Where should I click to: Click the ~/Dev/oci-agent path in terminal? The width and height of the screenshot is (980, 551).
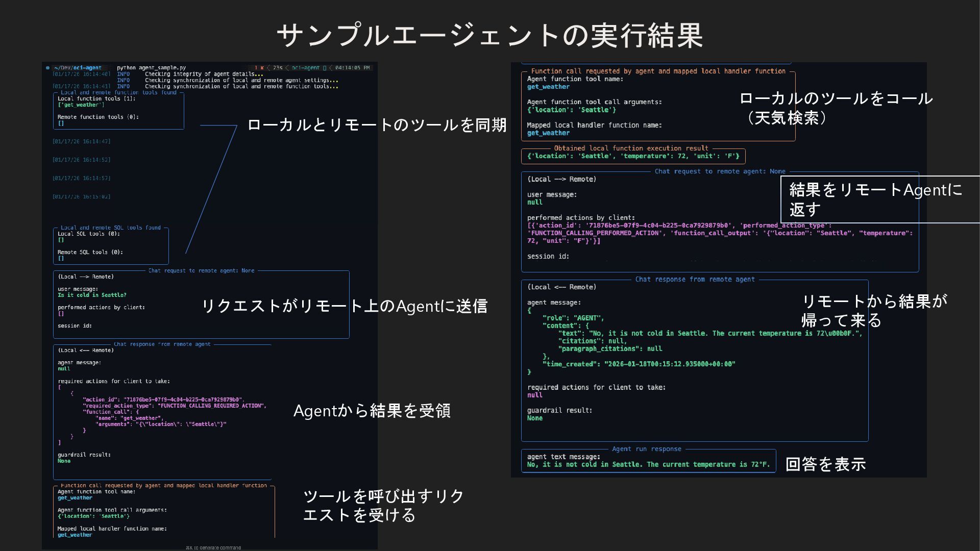click(78, 67)
